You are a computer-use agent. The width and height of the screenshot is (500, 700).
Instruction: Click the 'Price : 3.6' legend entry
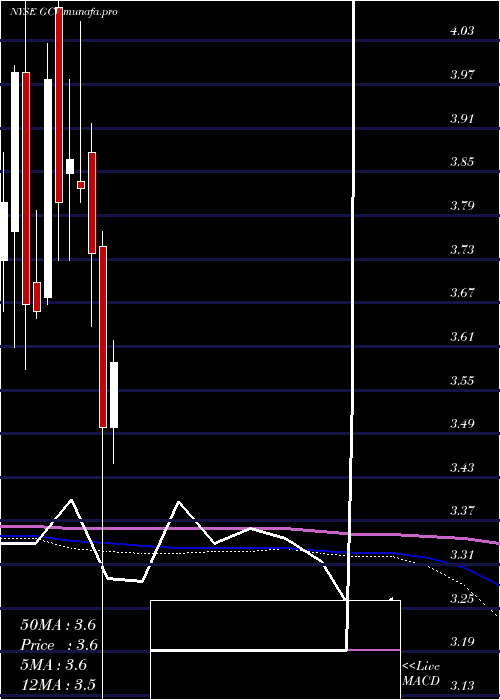[x=59, y=645]
